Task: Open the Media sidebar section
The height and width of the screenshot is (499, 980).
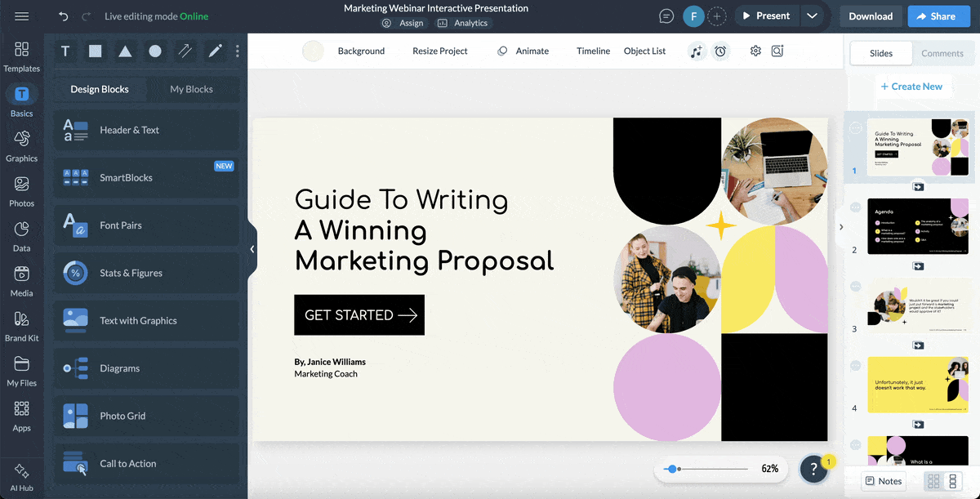Action: click(x=22, y=281)
